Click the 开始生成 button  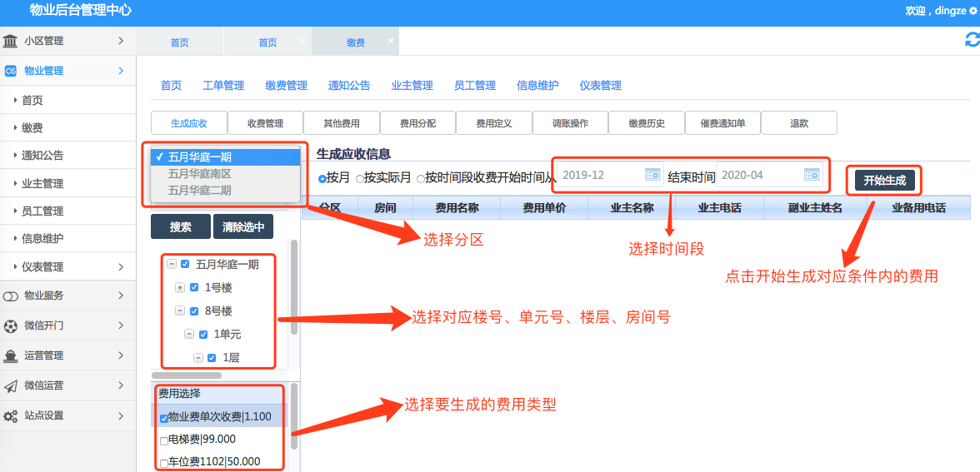(884, 181)
